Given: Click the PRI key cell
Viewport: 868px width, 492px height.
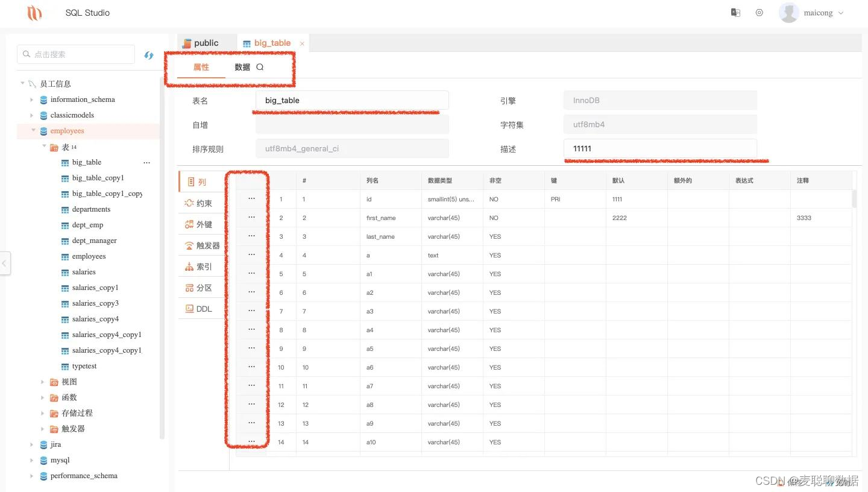Looking at the screenshot, I should [575, 199].
